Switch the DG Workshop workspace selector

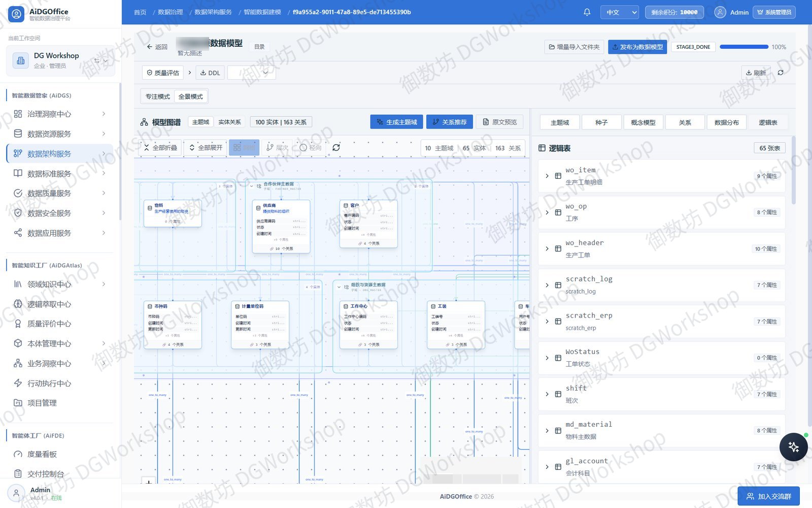pos(60,60)
